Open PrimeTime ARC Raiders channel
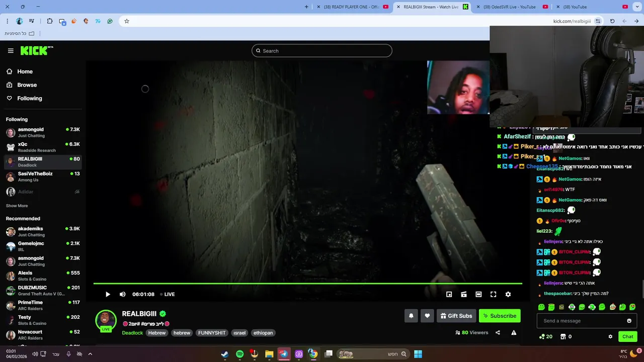The image size is (644, 362). 43,305
